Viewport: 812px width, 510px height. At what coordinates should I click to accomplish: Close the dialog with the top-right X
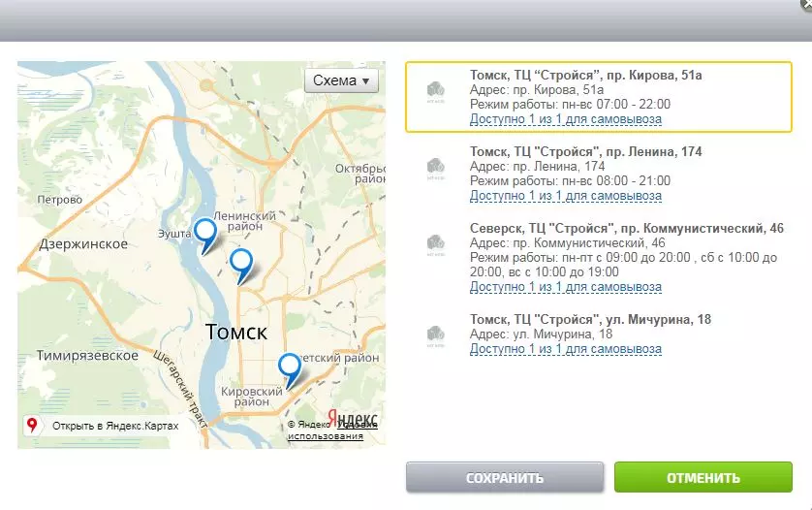point(807,5)
